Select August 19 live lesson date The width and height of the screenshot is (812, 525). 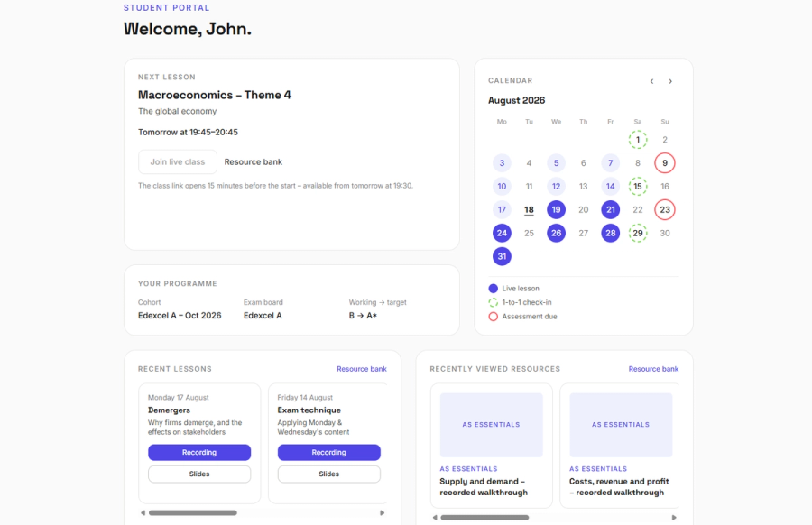pyautogui.click(x=556, y=209)
